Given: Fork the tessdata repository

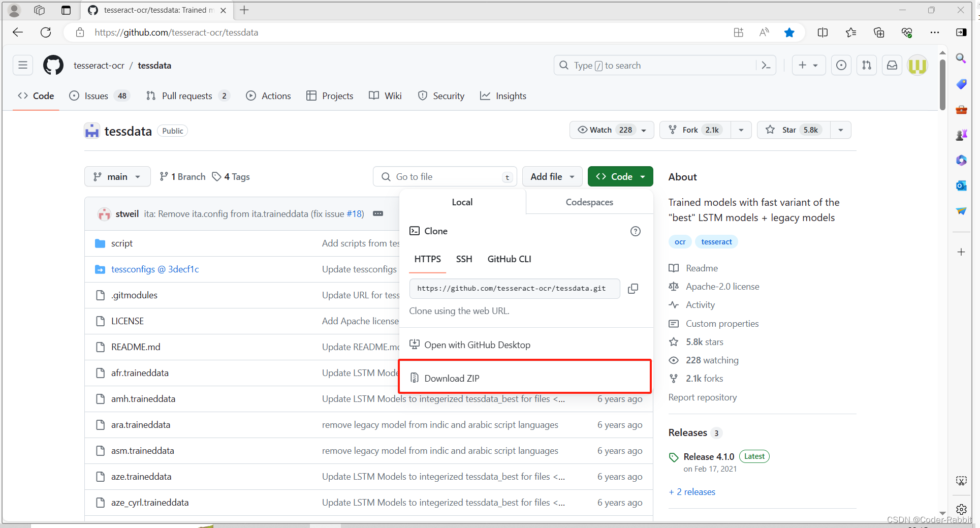Looking at the screenshot, I should coord(695,130).
